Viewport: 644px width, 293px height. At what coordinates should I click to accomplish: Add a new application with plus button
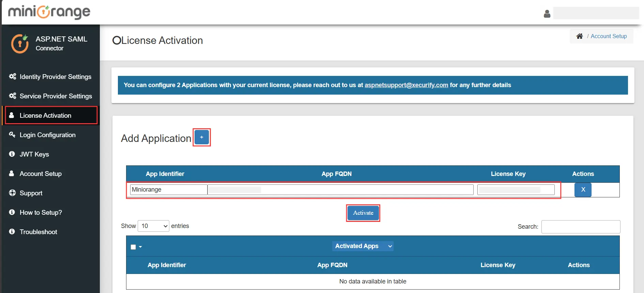pos(202,137)
